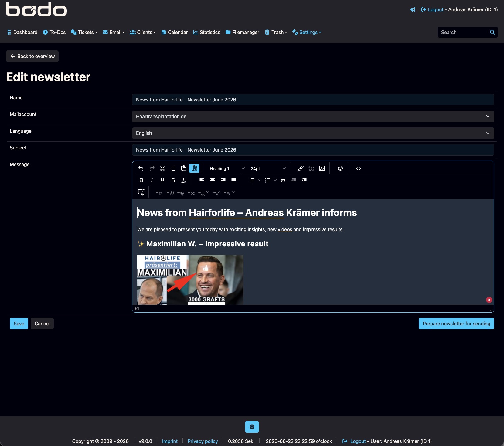Click the paste clipboard icon
Image resolution: width=504 pixels, height=446 pixels.
pos(184,168)
